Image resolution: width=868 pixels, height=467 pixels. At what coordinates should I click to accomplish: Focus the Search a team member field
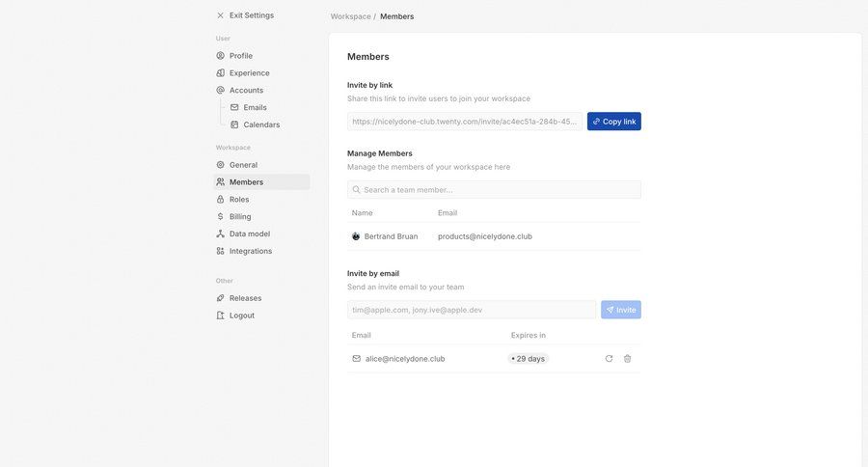coord(494,189)
